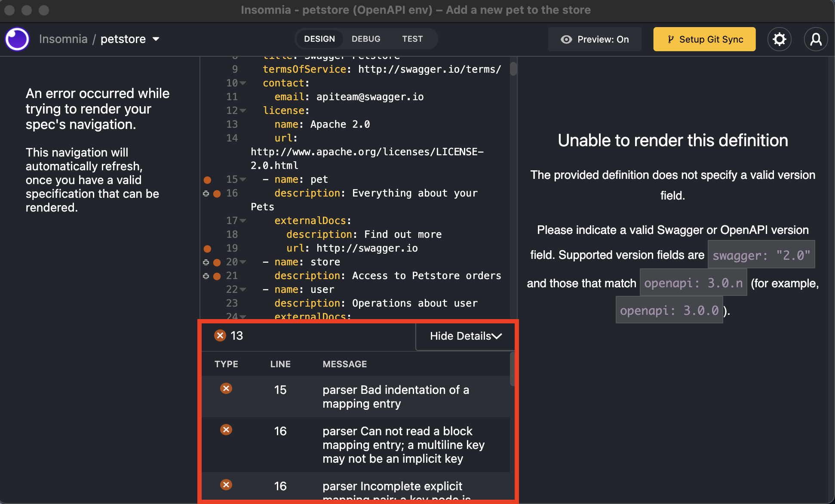Click error icon for 'Incomplete explicit' row

click(x=226, y=485)
